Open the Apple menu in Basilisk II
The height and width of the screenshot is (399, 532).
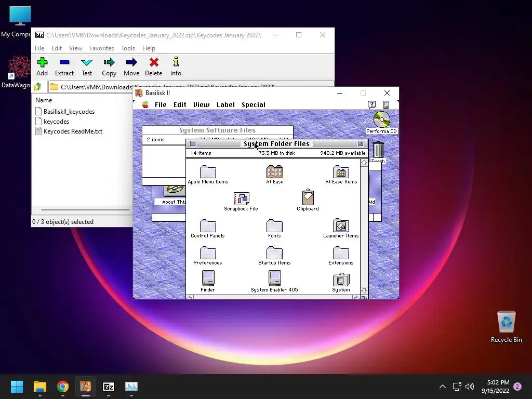(145, 104)
